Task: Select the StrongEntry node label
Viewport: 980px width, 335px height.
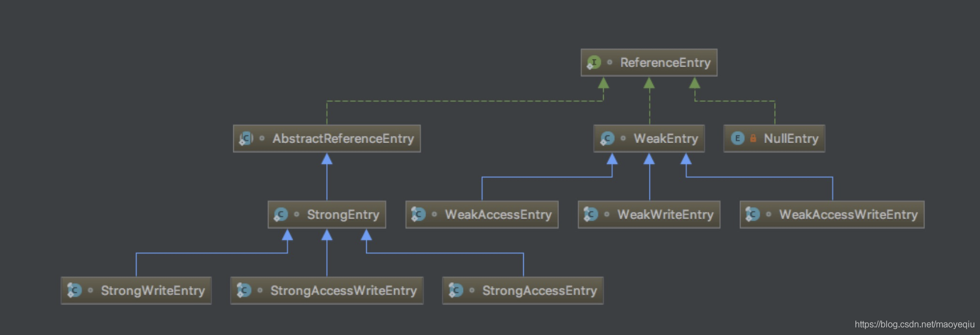Action: click(x=342, y=214)
